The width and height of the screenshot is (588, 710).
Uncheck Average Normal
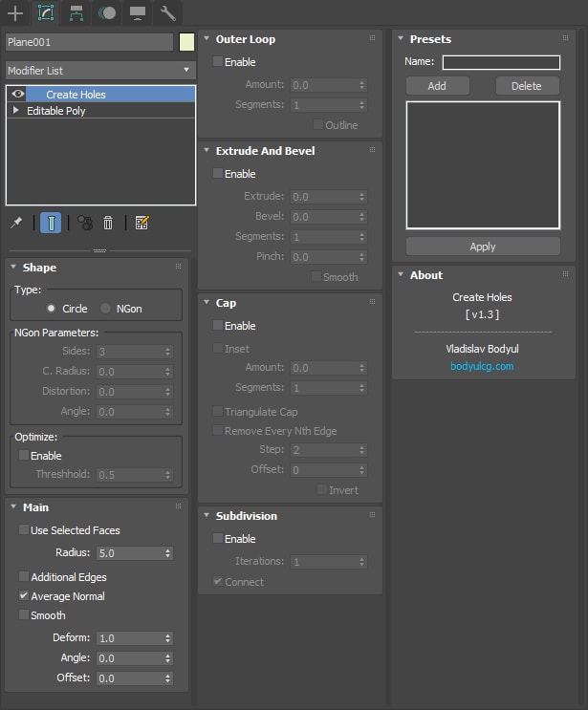[x=24, y=596]
